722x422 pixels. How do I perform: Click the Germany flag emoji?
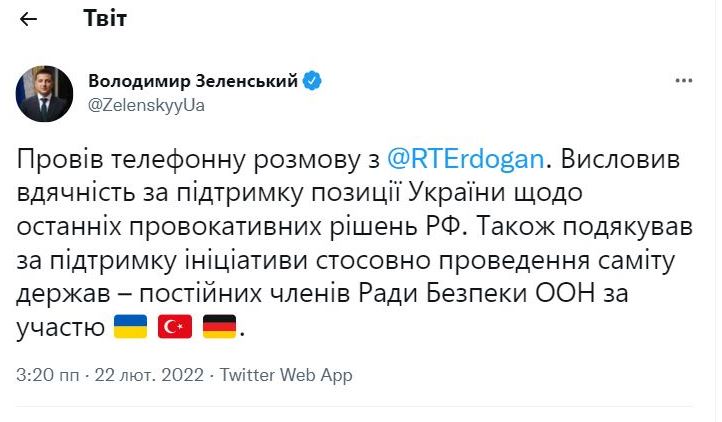click(x=218, y=326)
